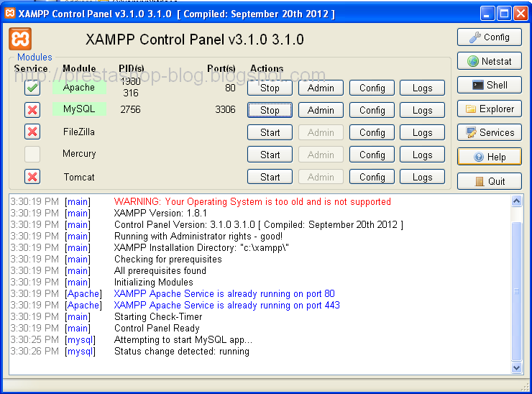Click MySQL PID 2756
Viewport: 532px width, 394px height.
(130, 109)
